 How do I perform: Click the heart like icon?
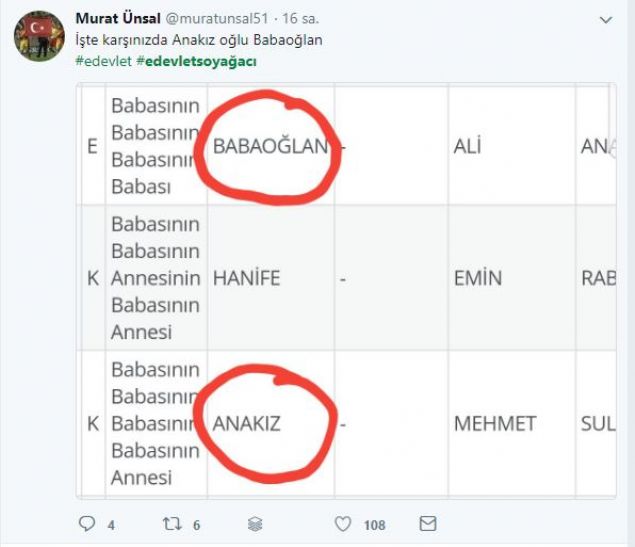(343, 523)
